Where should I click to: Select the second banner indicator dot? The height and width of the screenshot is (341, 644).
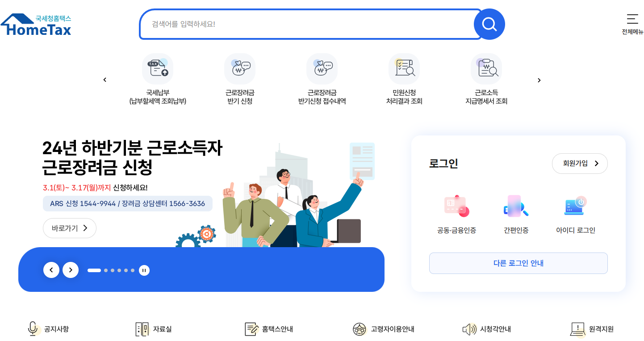[106, 270]
